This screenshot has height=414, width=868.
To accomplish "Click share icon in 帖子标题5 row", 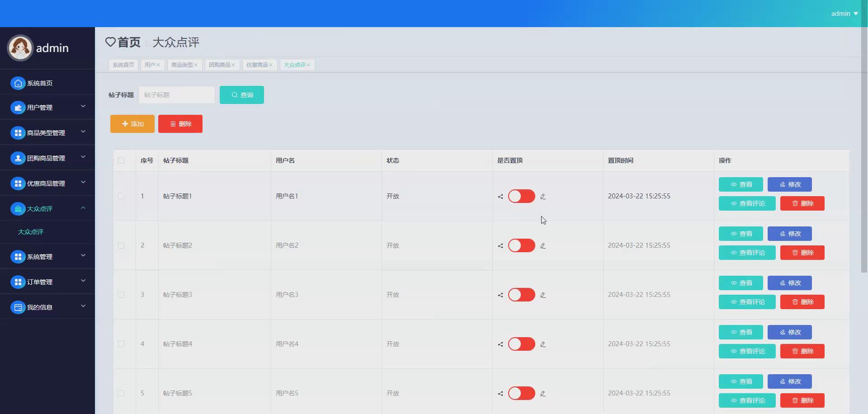I will [500, 394].
